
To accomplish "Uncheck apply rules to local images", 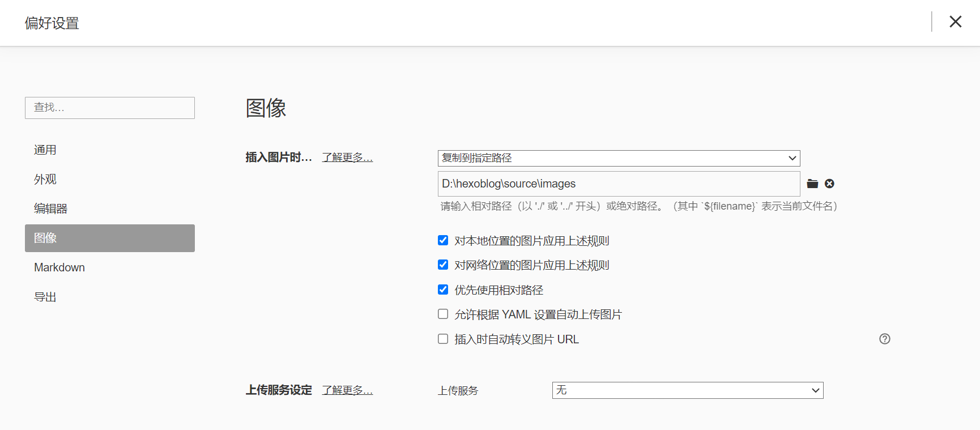I will pos(443,240).
